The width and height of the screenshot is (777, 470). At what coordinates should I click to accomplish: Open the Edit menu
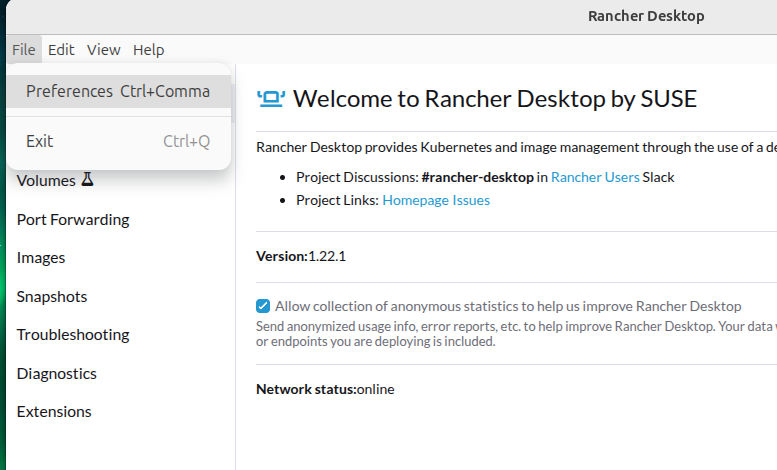pyautogui.click(x=61, y=50)
